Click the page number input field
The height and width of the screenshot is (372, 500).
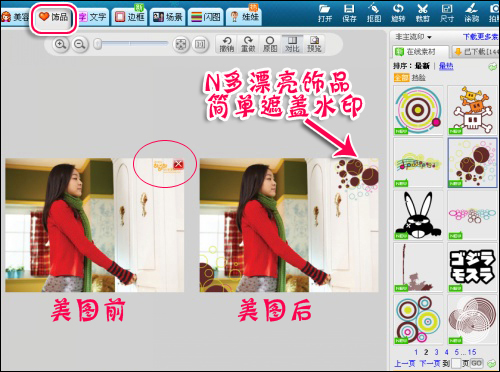point(455,363)
